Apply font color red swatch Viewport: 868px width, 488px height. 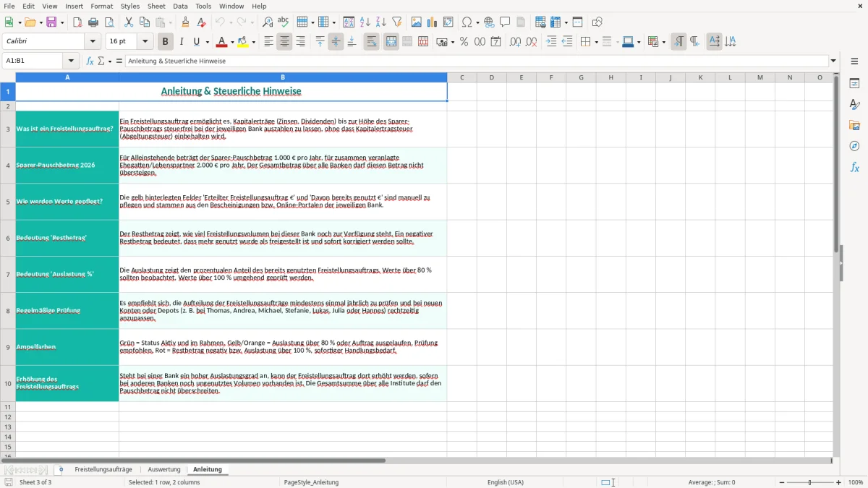click(x=222, y=42)
